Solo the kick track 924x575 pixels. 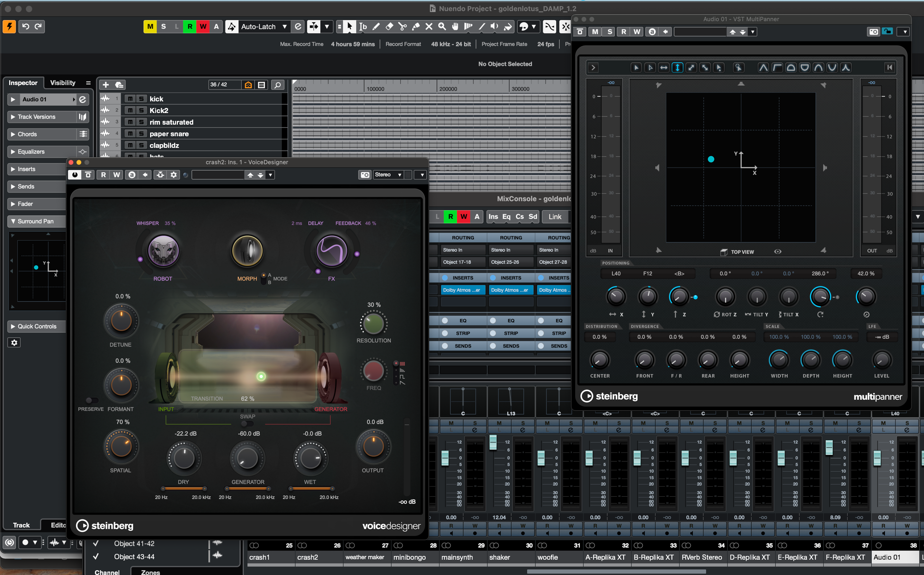(x=141, y=99)
